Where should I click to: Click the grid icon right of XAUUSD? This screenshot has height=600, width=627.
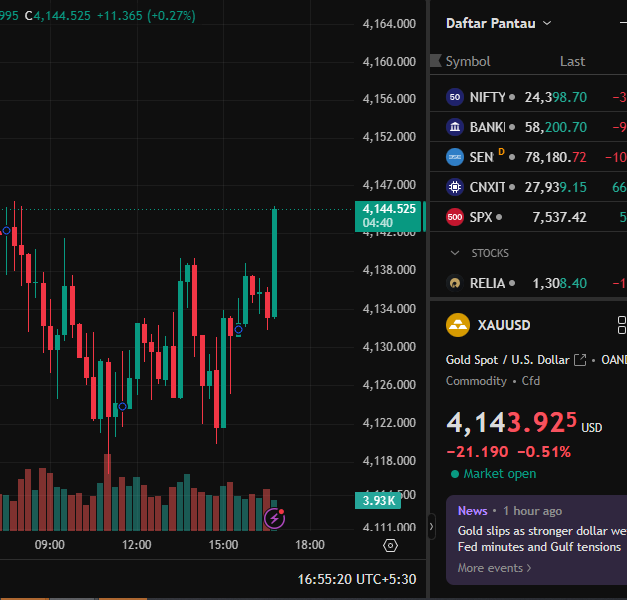[x=621, y=325]
